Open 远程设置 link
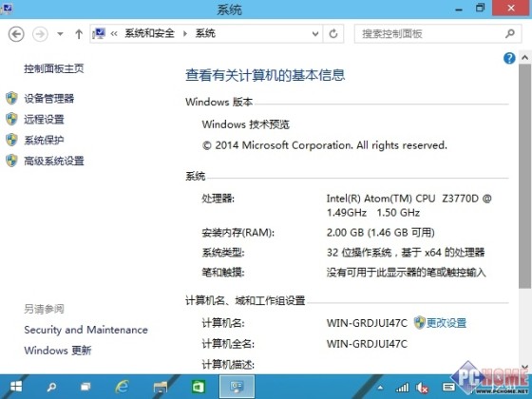This screenshot has width=532, height=399. pos(44,119)
